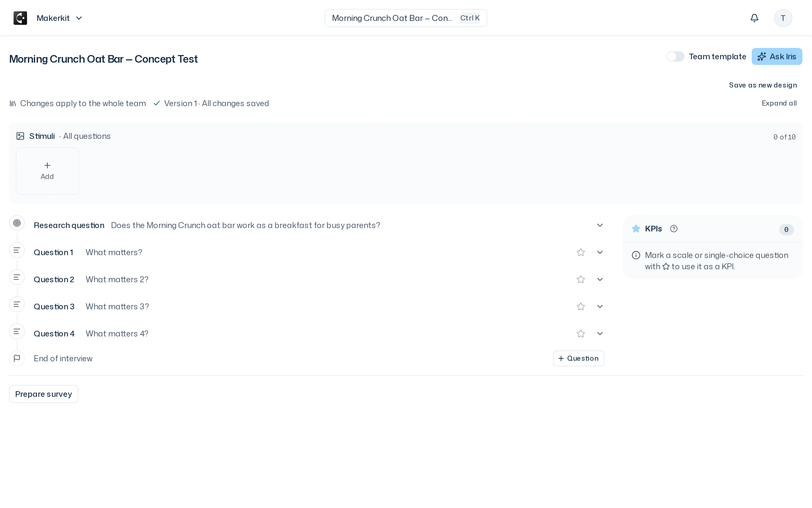Expand Question 4 chevron
812x508 pixels.
600,334
